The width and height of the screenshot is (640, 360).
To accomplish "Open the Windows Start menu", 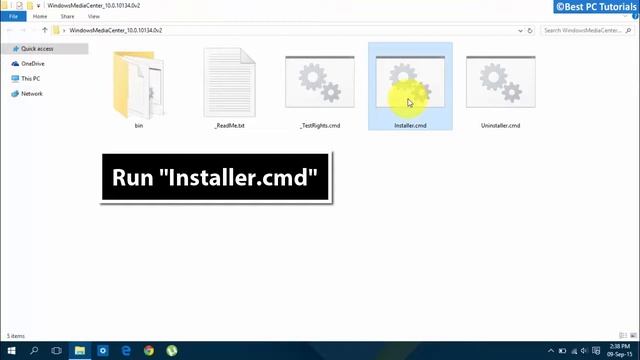I will coord(11,351).
